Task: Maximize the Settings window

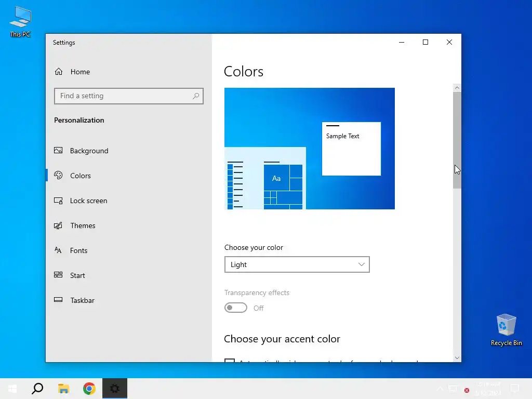Action: 425,42
